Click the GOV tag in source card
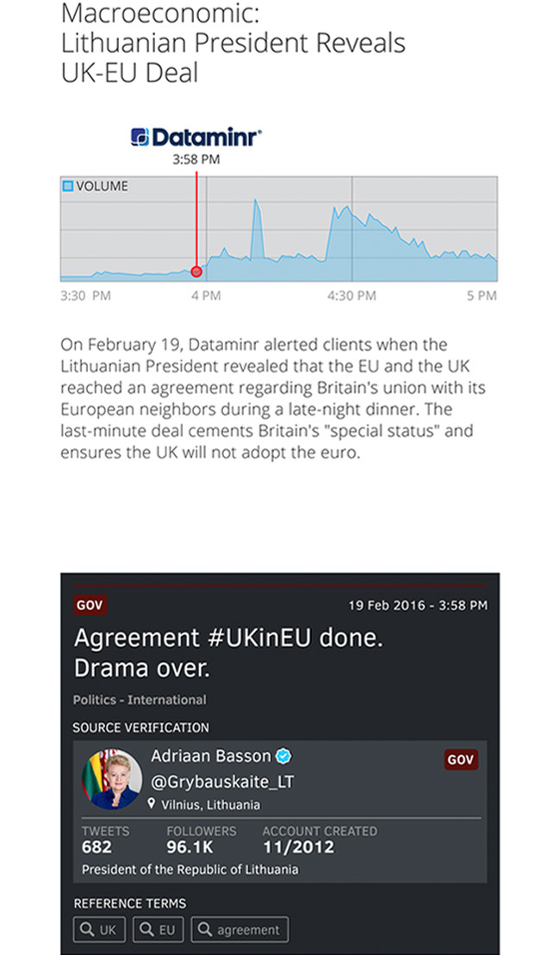 click(x=461, y=759)
